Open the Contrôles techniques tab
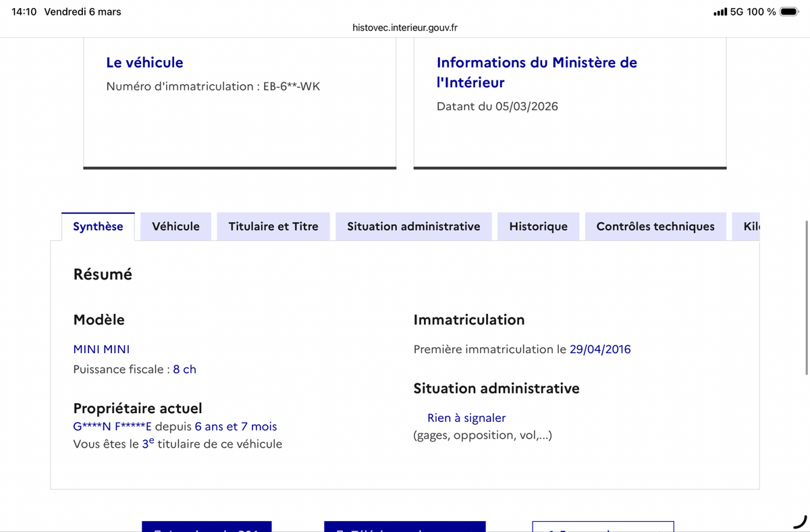The image size is (810, 532). [655, 227]
